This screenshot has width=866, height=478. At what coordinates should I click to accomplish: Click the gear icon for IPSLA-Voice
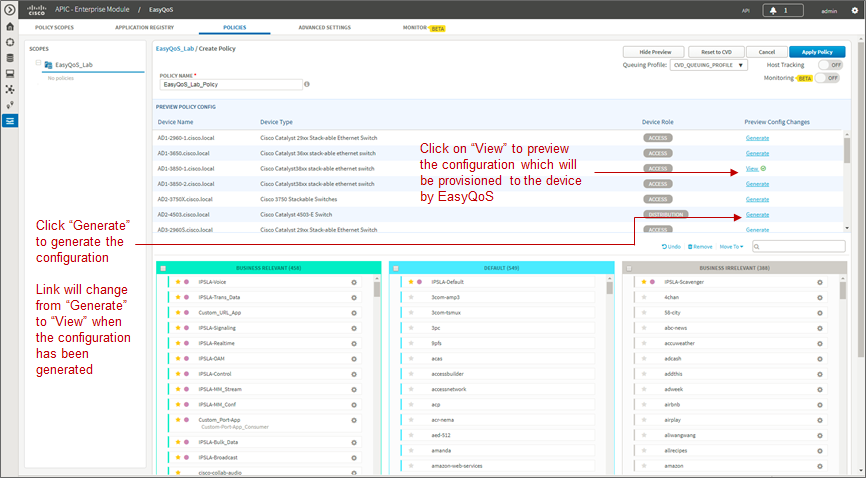click(354, 282)
